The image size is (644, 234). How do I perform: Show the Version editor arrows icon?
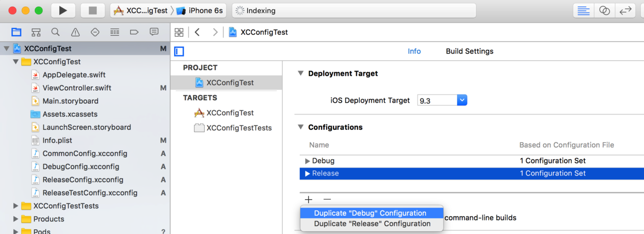point(625,10)
